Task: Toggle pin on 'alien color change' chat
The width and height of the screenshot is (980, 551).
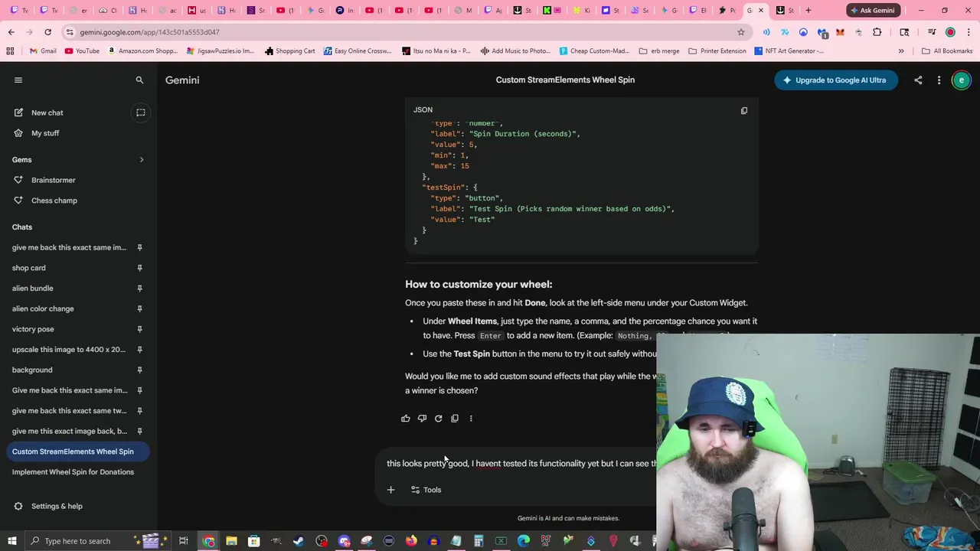Action: tap(139, 308)
